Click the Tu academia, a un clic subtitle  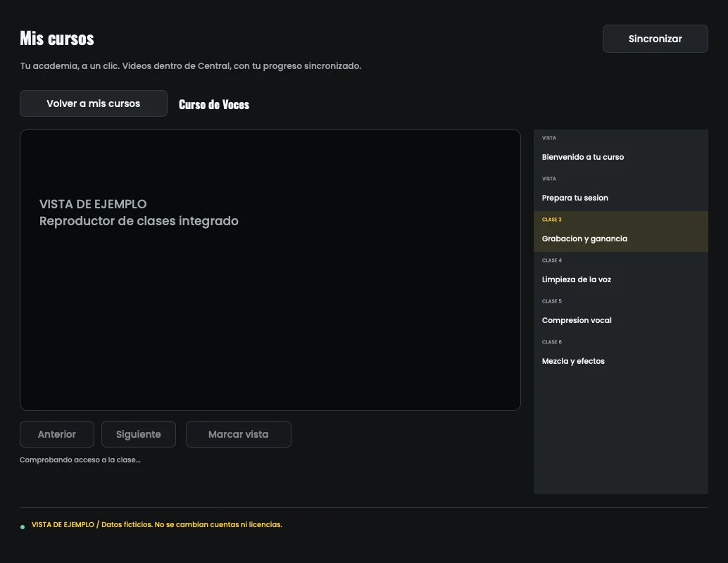coord(190,66)
